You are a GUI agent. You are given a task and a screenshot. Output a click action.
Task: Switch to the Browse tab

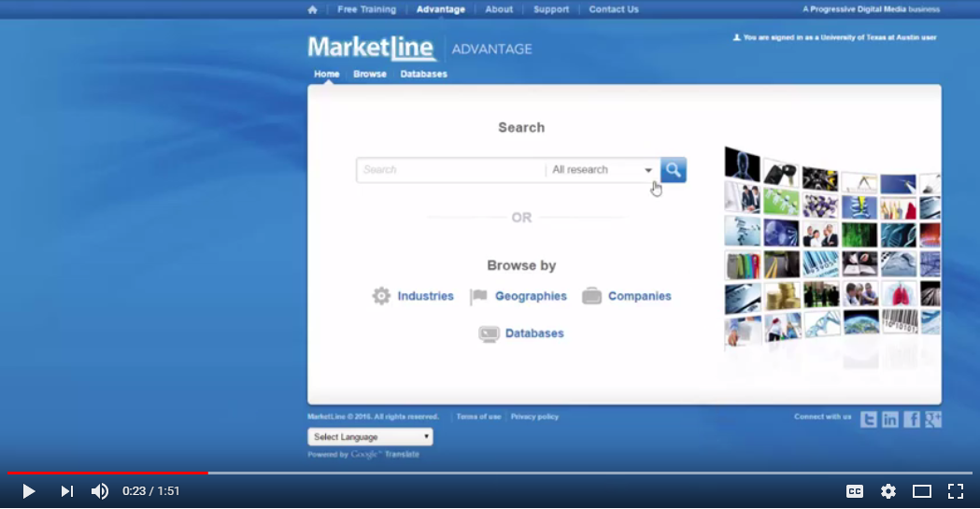coord(370,74)
